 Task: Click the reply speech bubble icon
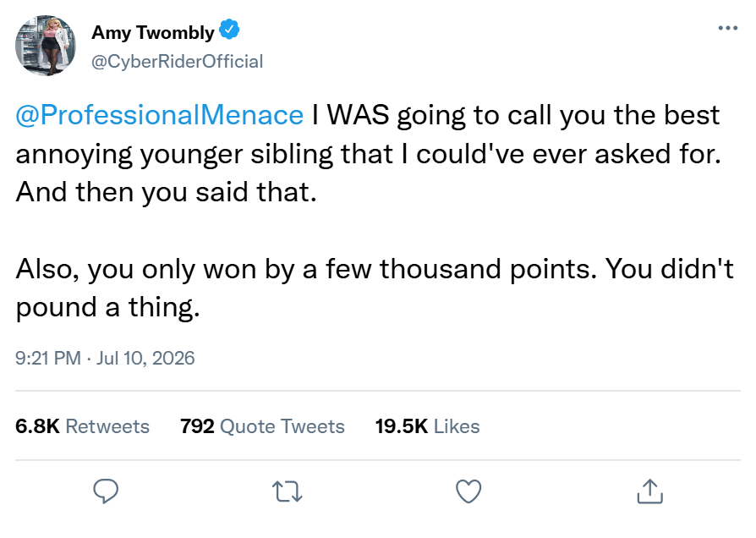coord(106,491)
